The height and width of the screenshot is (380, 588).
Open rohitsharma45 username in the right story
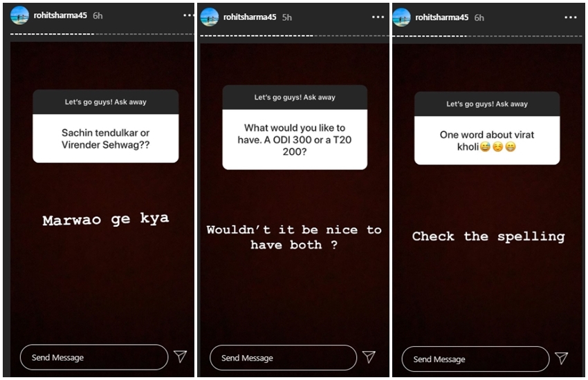[x=442, y=17]
